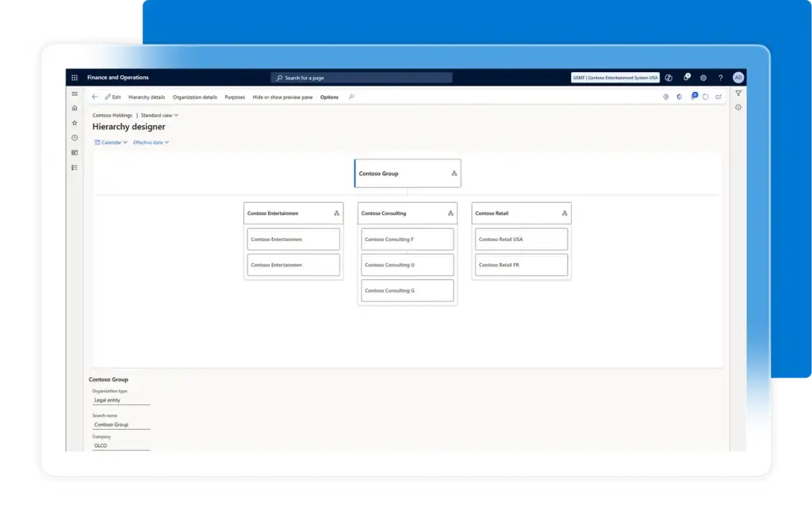Click the Edit pencil button

(x=113, y=97)
